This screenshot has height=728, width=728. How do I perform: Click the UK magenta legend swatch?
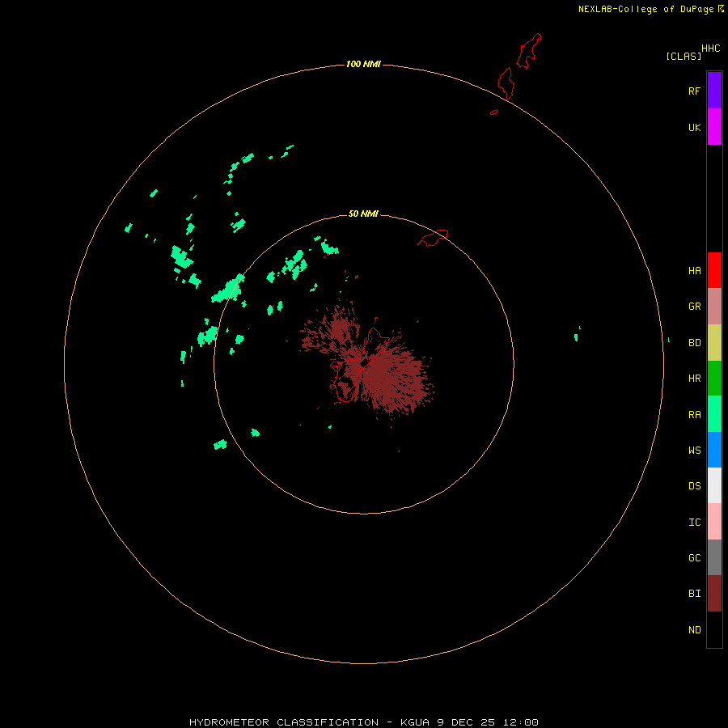[x=714, y=127]
